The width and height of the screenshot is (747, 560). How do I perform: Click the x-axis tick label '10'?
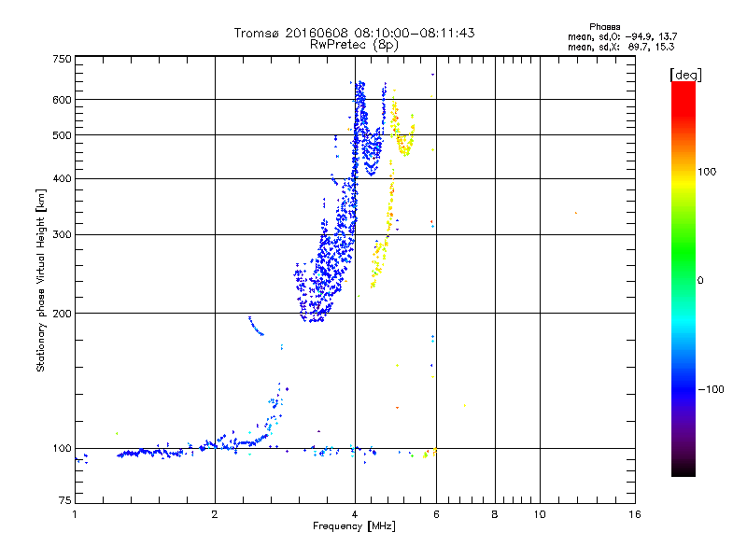pos(540,514)
